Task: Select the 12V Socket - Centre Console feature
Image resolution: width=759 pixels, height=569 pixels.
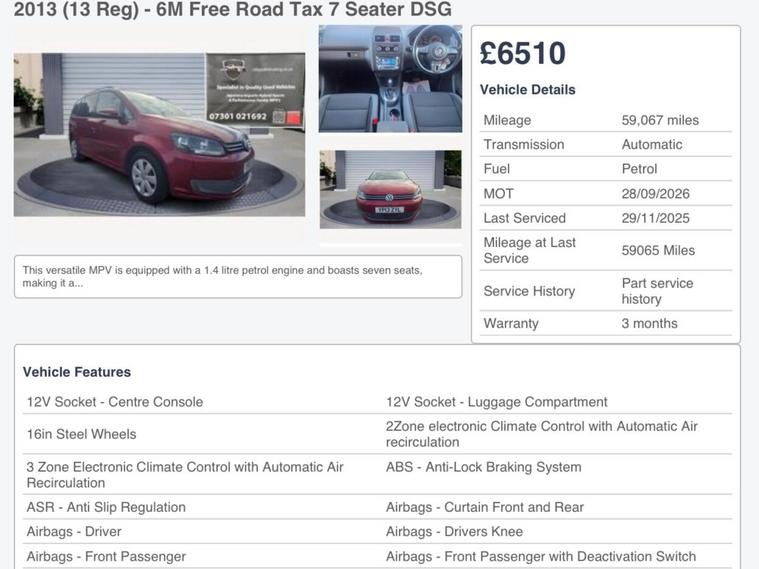Action: [x=115, y=402]
